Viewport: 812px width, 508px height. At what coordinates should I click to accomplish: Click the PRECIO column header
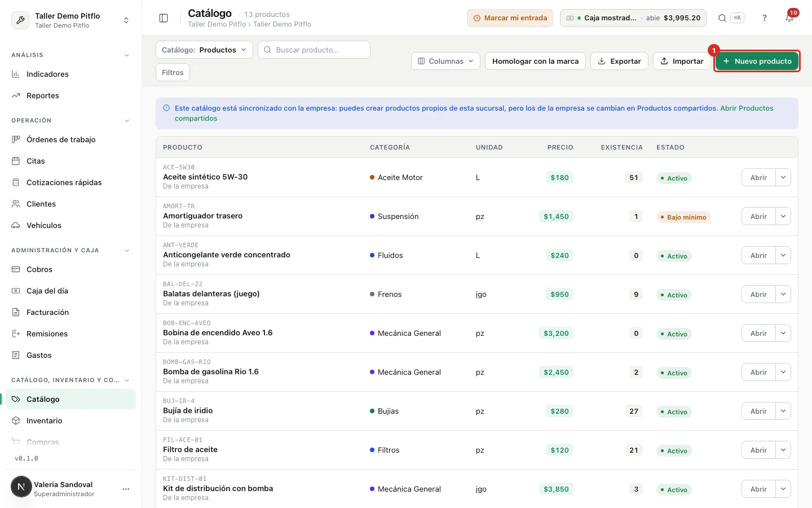pos(560,147)
